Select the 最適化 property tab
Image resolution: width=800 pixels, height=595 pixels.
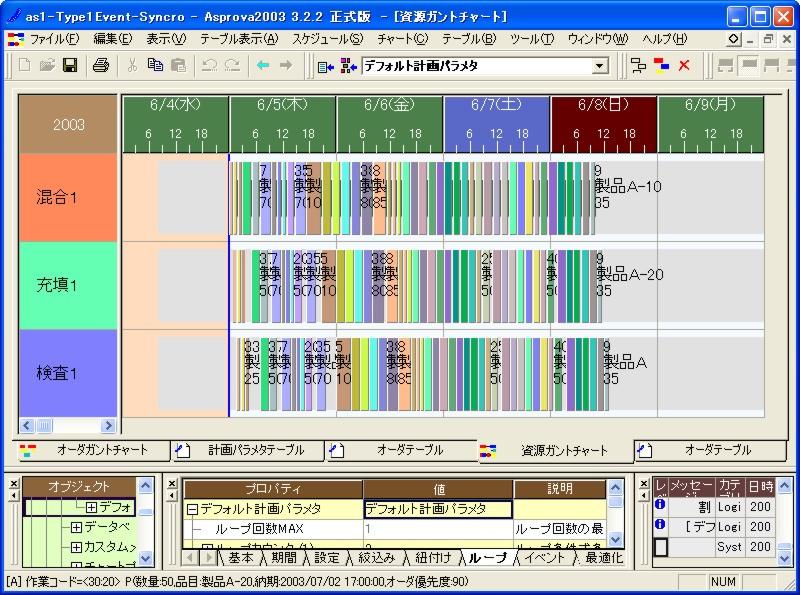[604, 558]
